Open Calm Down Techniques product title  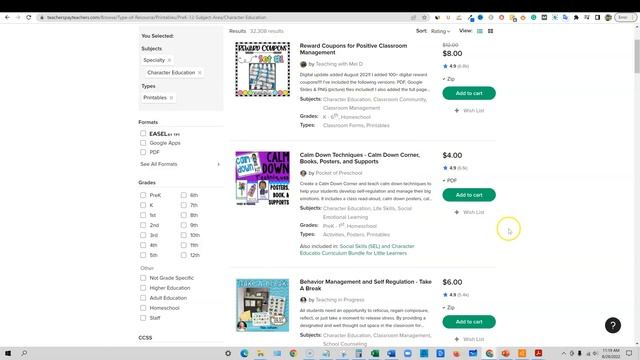point(360,158)
